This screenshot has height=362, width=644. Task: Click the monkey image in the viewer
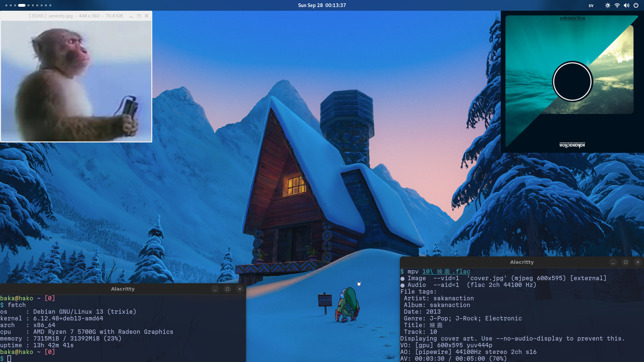pyautogui.click(x=76, y=81)
